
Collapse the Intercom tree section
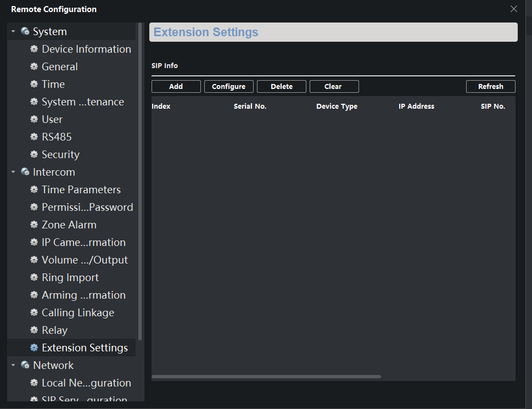click(x=13, y=172)
